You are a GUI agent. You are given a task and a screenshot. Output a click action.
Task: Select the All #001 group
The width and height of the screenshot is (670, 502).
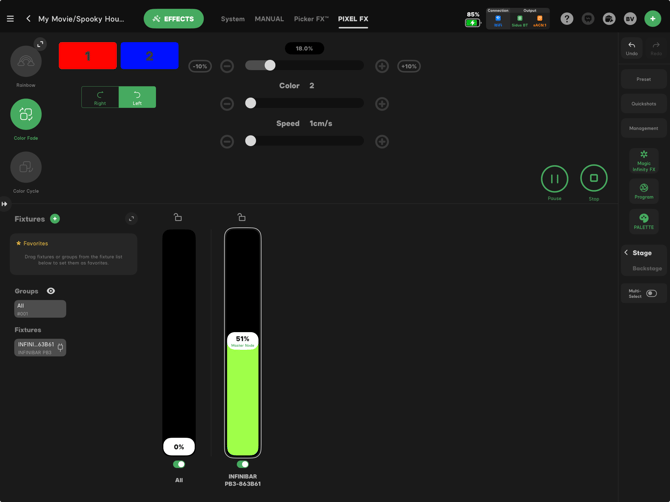tap(40, 309)
